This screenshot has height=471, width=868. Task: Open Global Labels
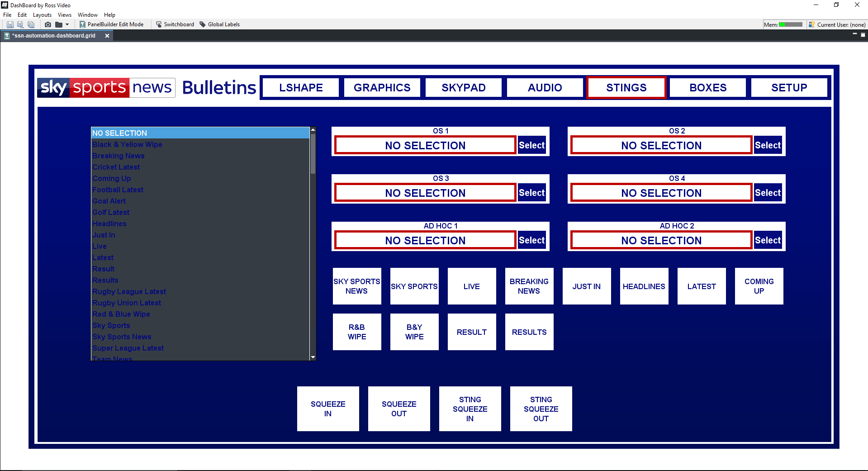220,24
